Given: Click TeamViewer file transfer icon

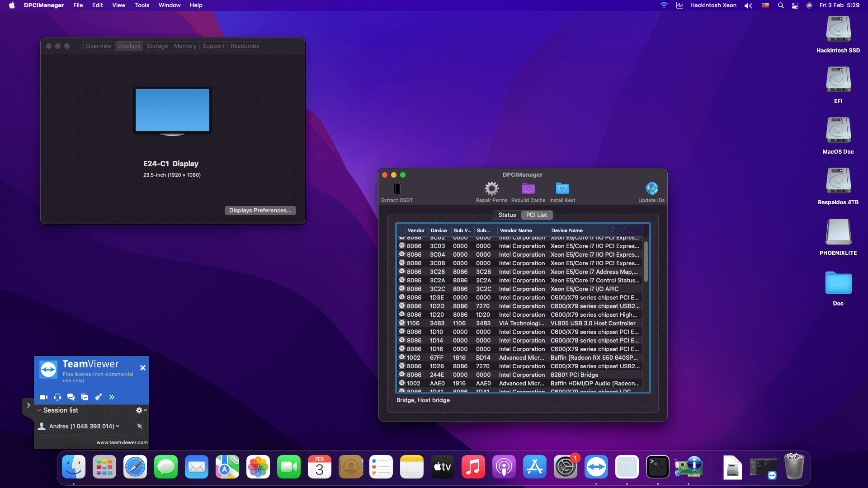Looking at the screenshot, I should (x=85, y=397).
